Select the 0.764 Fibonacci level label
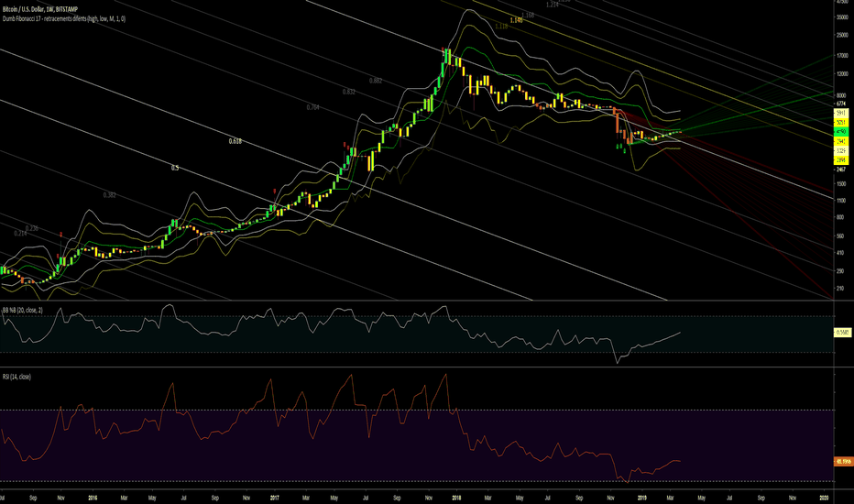 click(312, 107)
